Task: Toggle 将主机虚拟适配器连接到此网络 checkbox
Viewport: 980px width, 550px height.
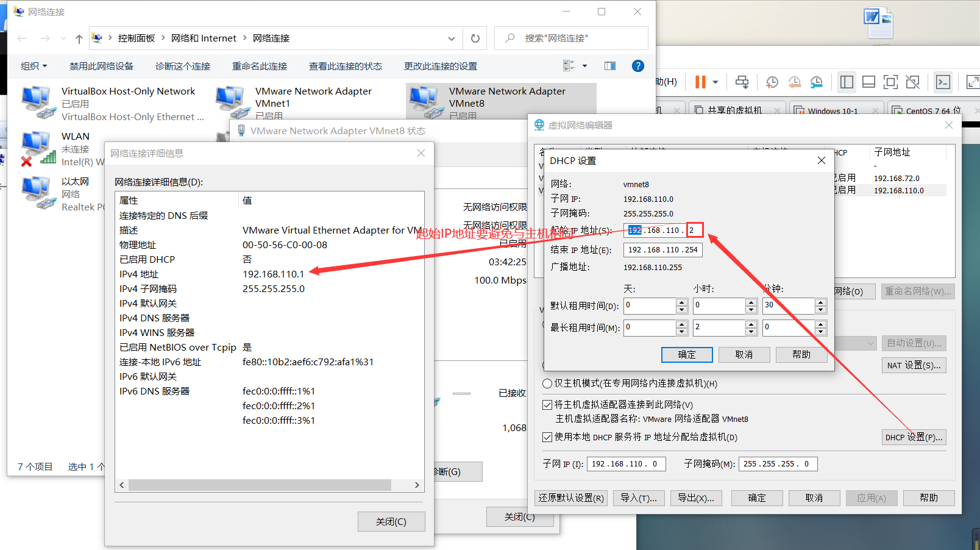Action: 547,405
